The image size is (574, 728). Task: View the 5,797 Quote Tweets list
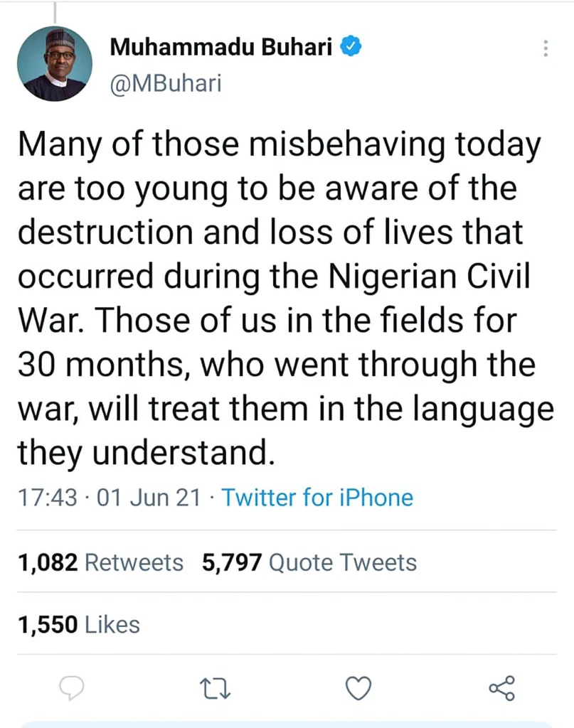pos(309,563)
